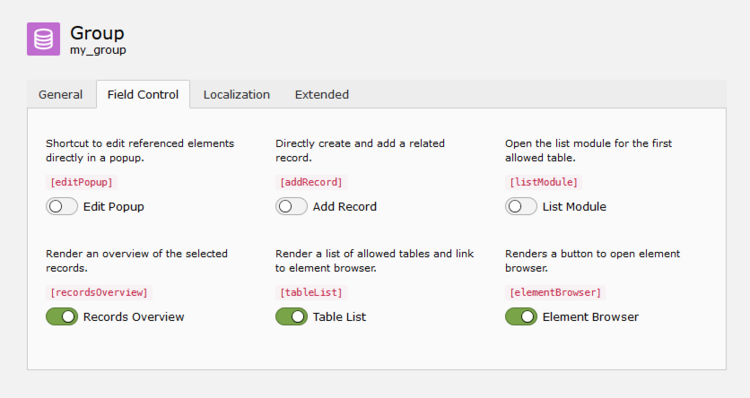The image size is (750, 398).
Task: Click description 'Renders a button to open element browser'
Action: tap(593, 261)
